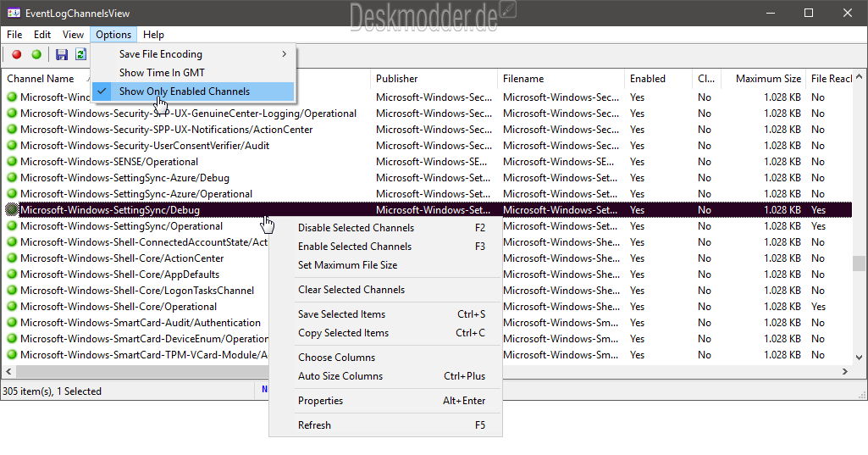Sort by Filename column header
This screenshot has height=455, width=868.
pyautogui.click(x=561, y=79)
